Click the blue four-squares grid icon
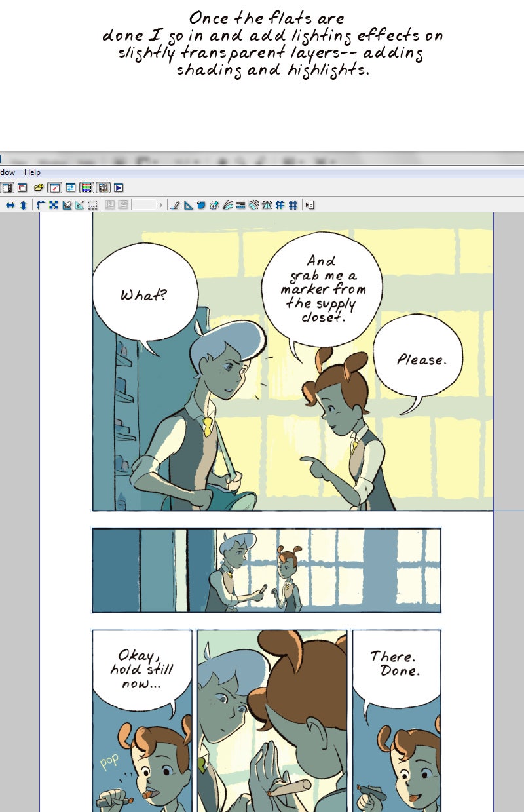Screen dimensions: 524x812 [54, 205]
